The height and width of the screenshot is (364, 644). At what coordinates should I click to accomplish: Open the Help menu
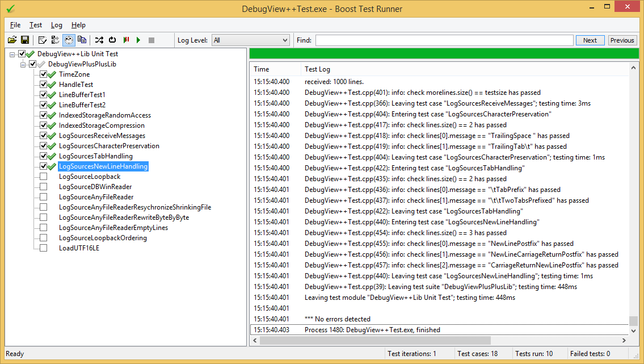(x=78, y=25)
